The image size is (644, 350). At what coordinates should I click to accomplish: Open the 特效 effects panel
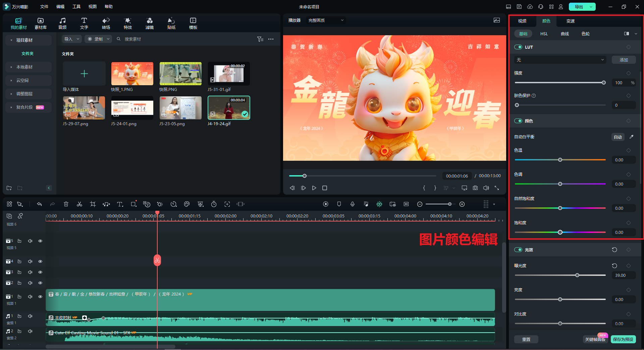pyautogui.click(x=128, y=23)
